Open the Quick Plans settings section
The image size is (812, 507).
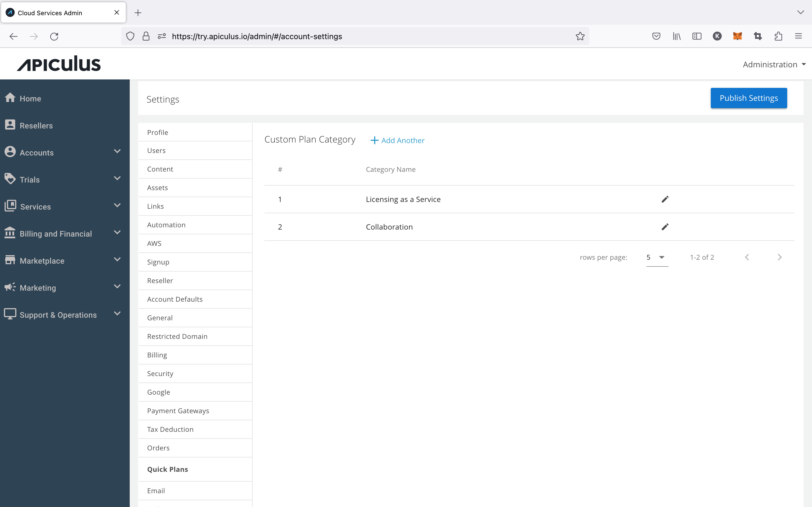coord(167,469)
